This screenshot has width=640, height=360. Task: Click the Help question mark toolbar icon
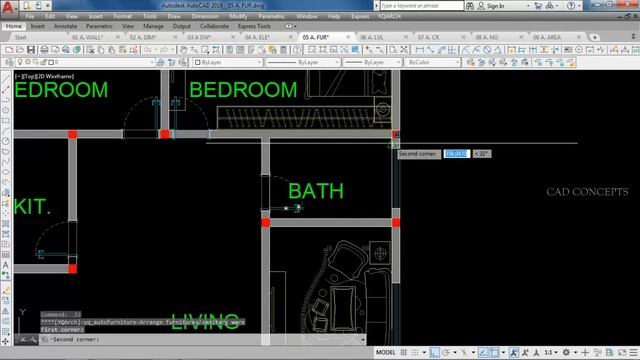coord(297,50)
